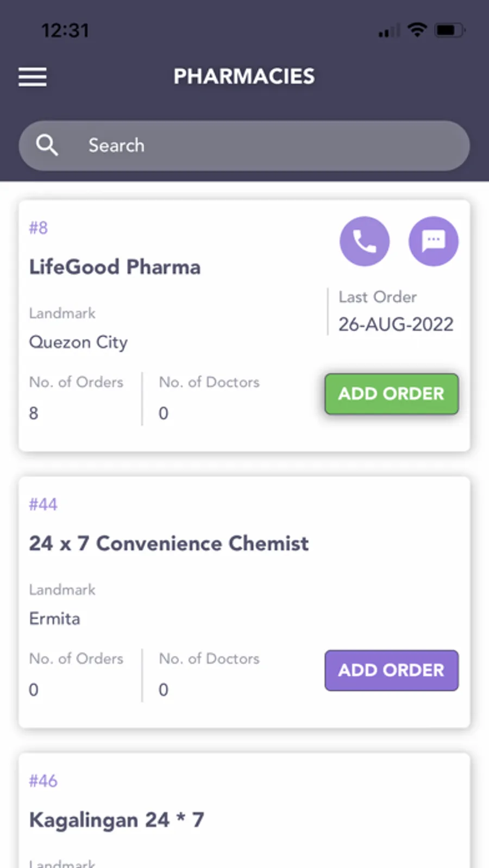Tap the #46 pharmacy ID
The image size is (489, 868).
(43, 781)
